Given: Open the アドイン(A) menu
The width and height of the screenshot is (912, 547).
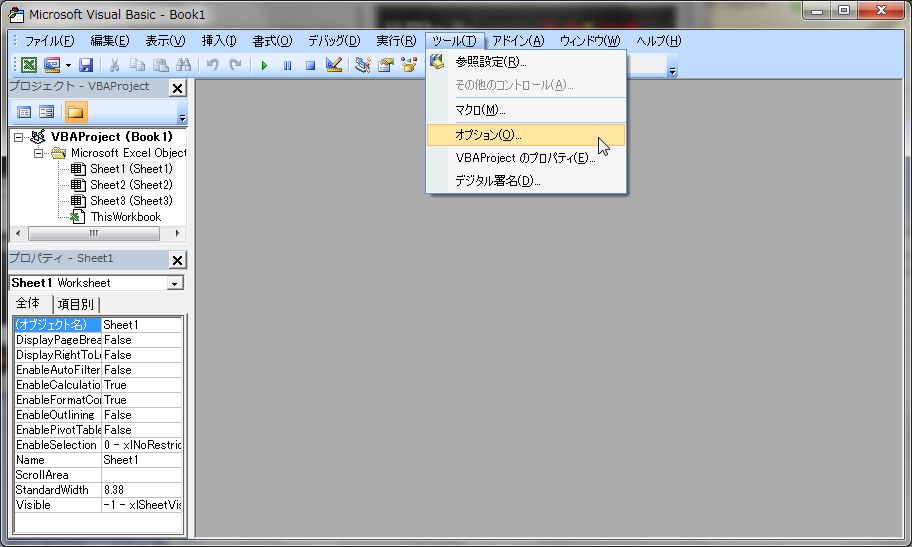Looking at the screenshot, I should click(x=518, y=41).
